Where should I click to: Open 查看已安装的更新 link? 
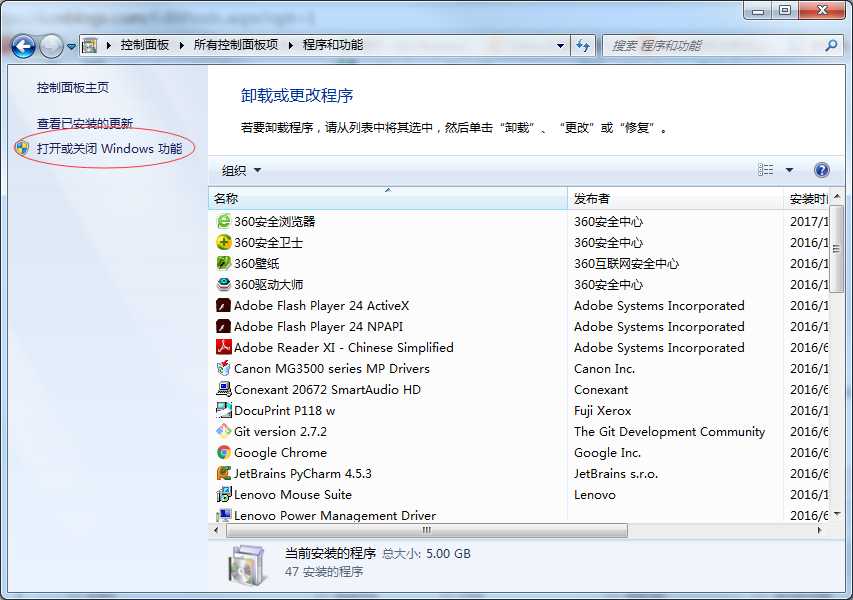[x=85, y=123]
